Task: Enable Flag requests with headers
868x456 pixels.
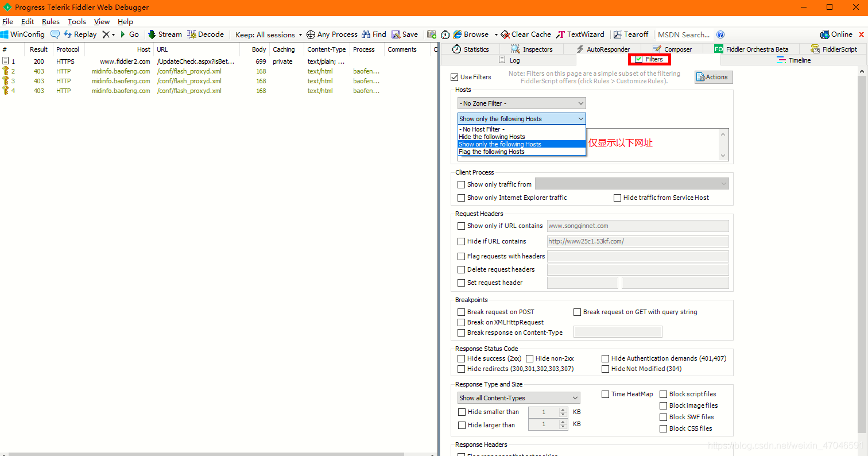Action: 461,257
